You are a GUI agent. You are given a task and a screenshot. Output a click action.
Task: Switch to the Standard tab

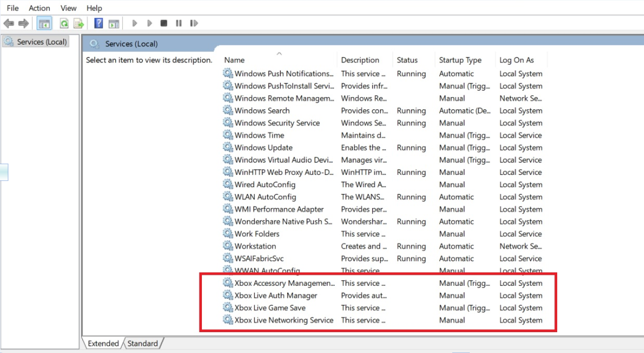pyautogui.click(x=143, y=343)
